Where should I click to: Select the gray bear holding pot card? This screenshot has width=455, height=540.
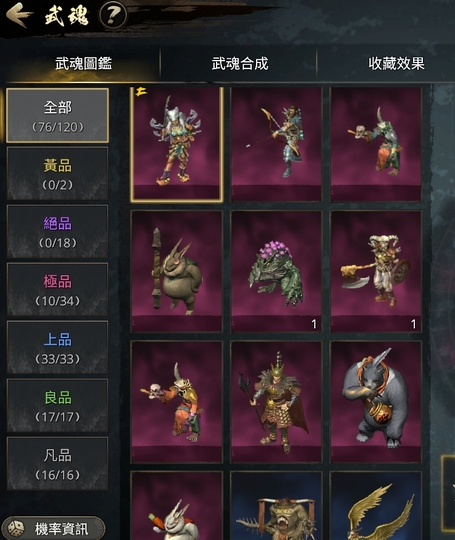[x=376, y=402]
